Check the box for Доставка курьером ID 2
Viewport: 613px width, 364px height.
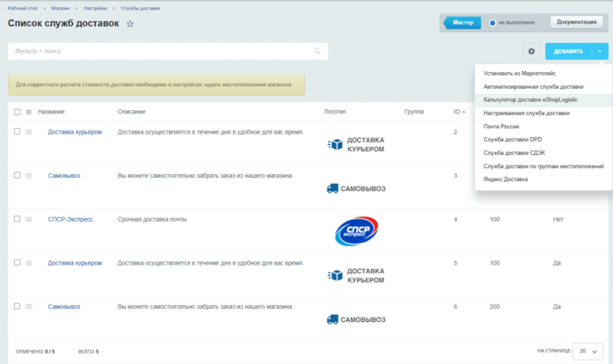tap(18, 131)
